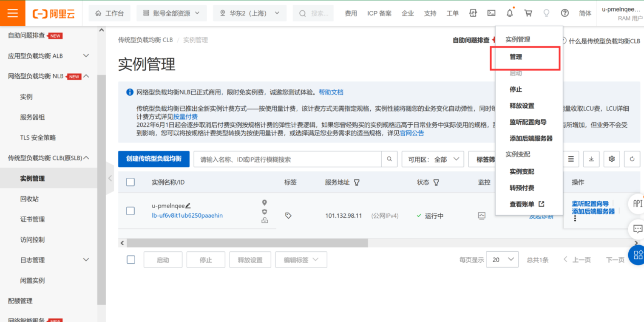Open the 费用 menu
644x322 pixels.
point(351,13)
